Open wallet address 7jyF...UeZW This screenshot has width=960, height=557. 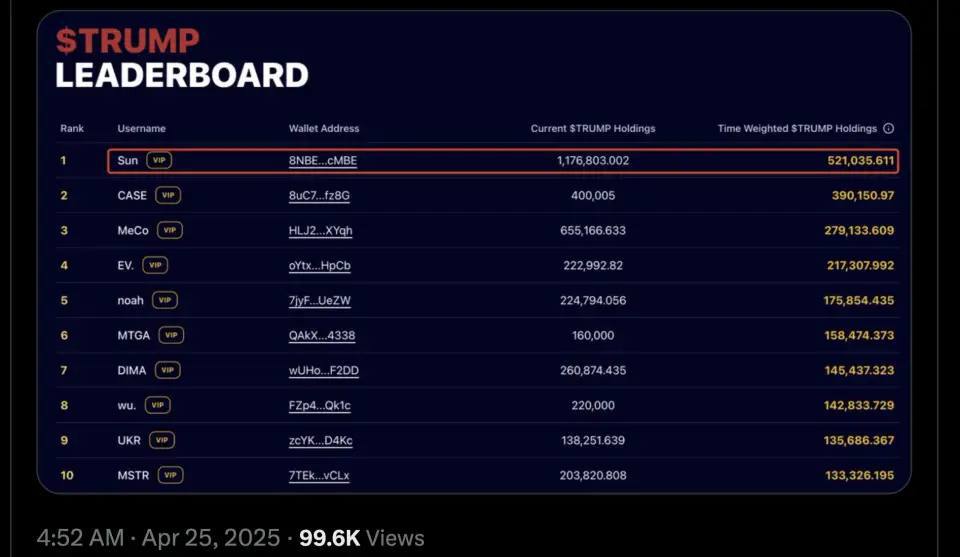coord(320,300)
